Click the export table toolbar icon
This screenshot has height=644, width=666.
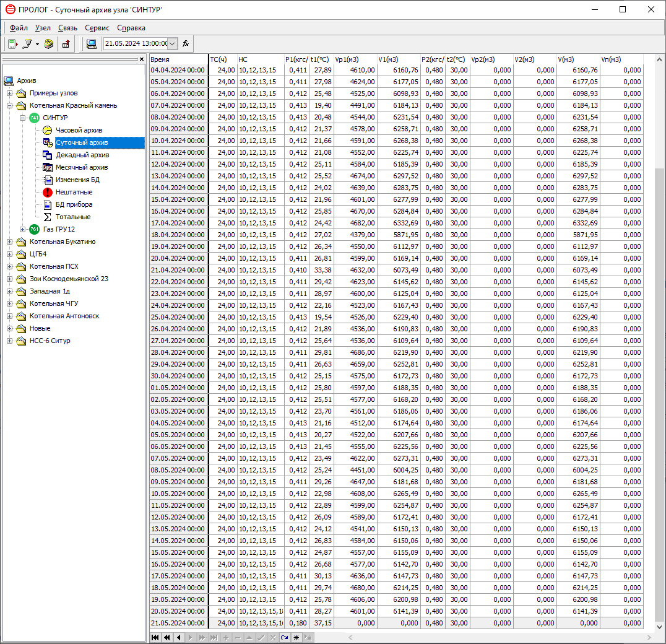click(66, 44)
